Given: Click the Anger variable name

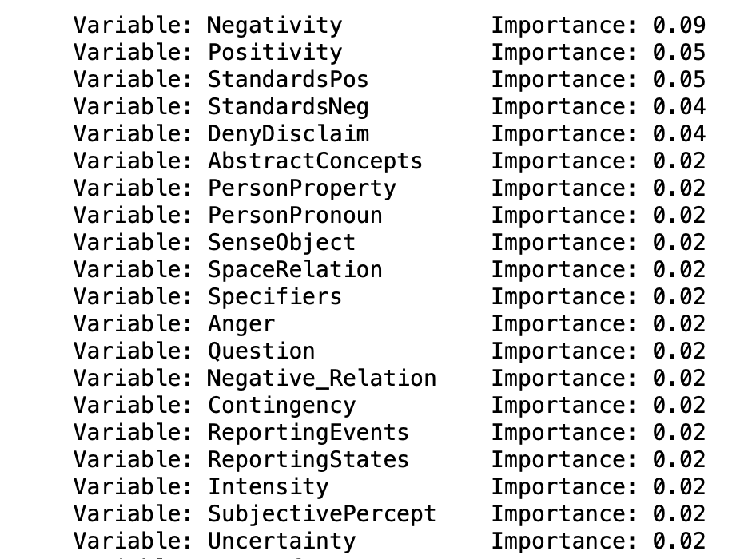Looking at the screenshot, I should [241, 324].
